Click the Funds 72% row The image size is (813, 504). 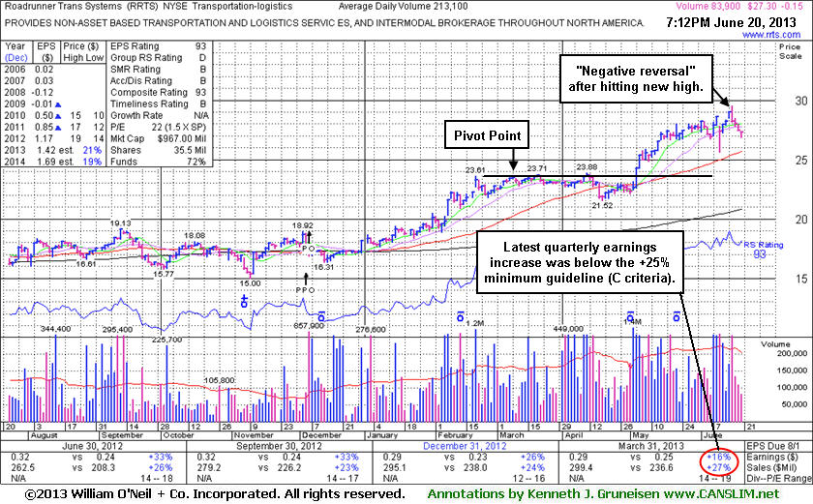tap(158, 162)
